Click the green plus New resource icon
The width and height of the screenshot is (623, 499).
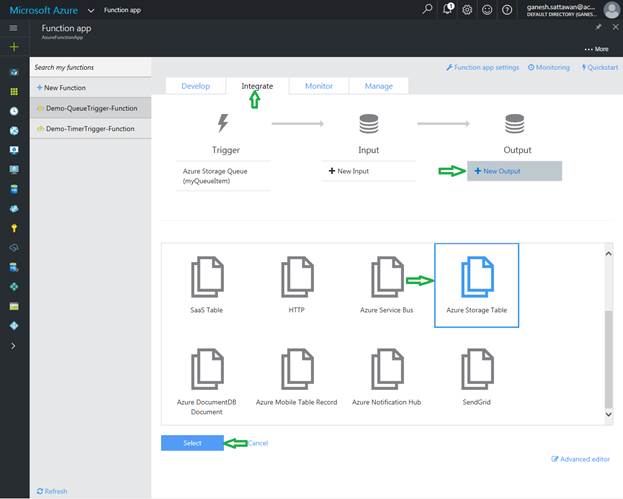point(13,47)
